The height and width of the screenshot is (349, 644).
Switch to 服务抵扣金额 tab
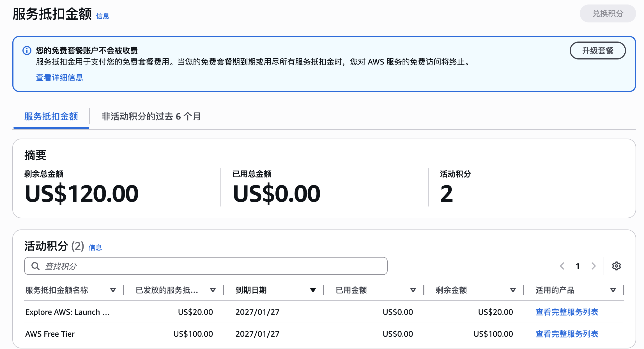point(51,116)
